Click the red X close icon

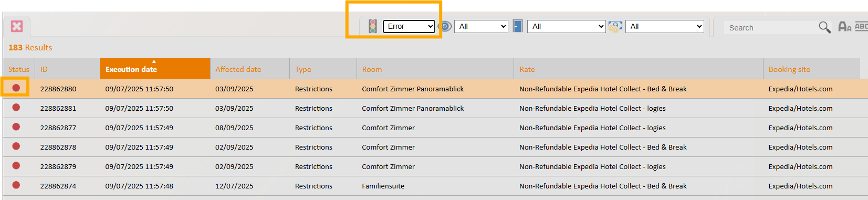pyautogui.click(x=17, y=26)
